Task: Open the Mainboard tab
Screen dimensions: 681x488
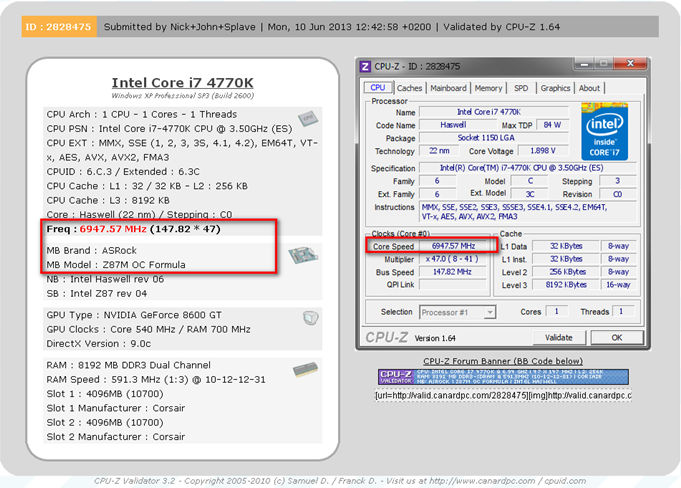Action: pos(448,88)
